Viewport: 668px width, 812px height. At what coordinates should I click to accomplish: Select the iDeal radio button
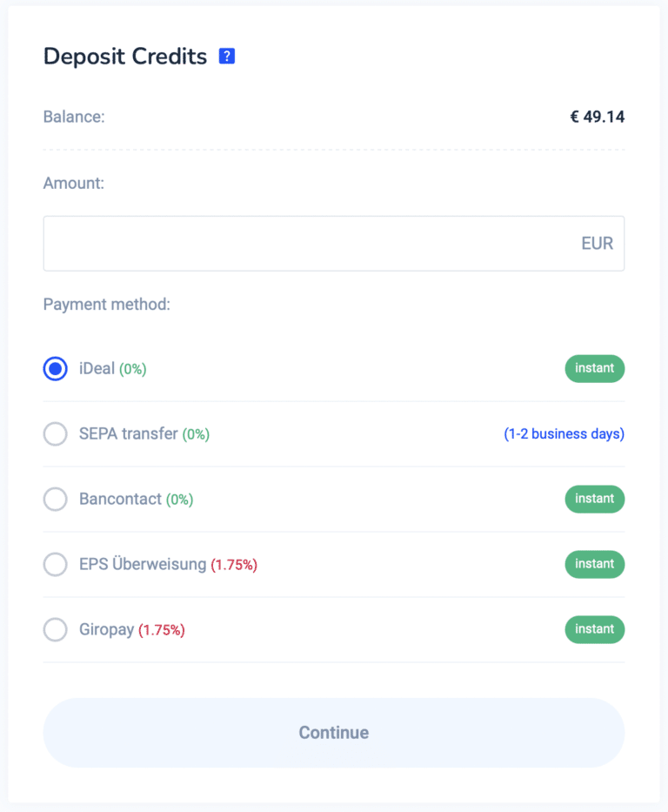56,369
